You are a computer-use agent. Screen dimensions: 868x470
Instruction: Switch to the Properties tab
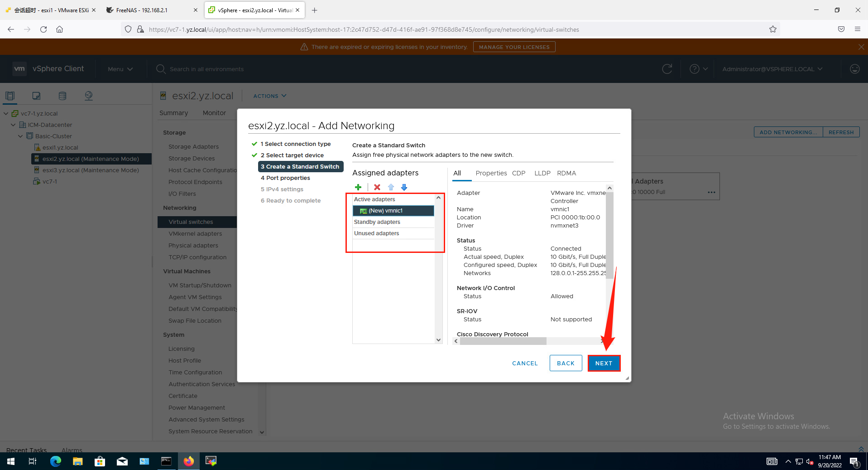491,173
